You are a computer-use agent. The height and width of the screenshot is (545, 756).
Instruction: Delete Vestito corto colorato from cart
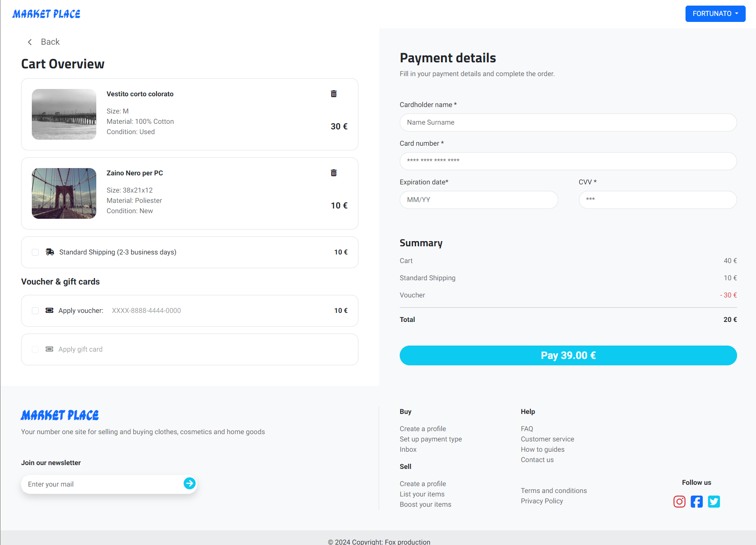click(x=334, y=94)
